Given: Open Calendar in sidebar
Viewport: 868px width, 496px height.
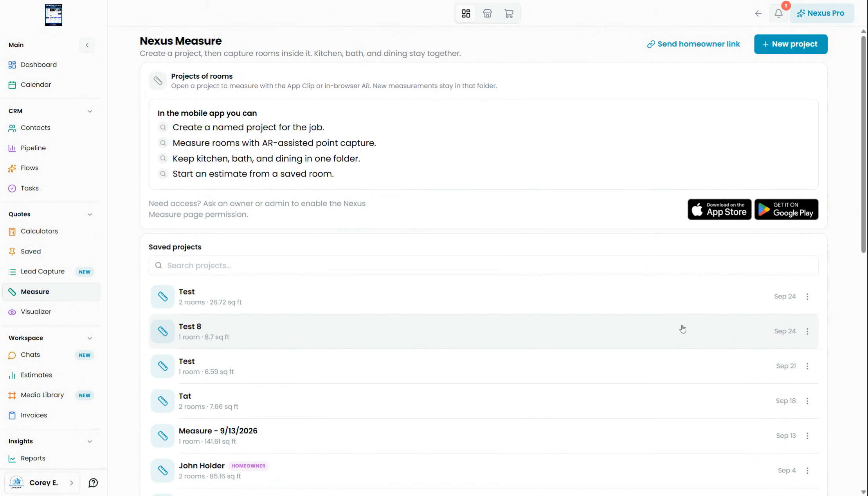Looking at the screenshot, I should pos(51,84).
